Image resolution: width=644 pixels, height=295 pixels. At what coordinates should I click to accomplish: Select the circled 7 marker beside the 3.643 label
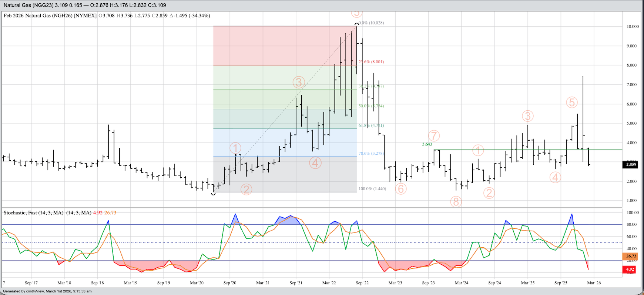coord(434,136)
